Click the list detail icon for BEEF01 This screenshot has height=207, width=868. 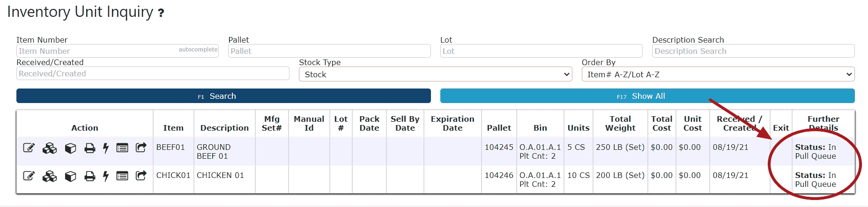[122, 148]
